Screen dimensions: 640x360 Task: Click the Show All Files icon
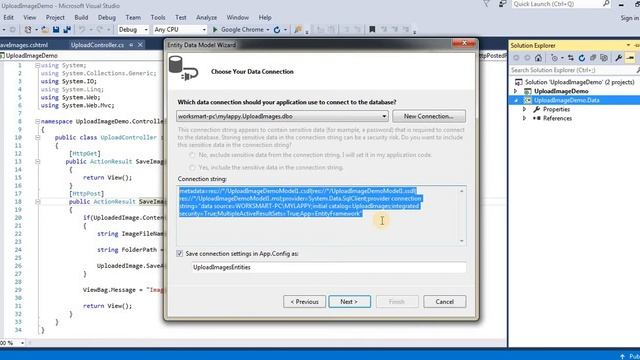click(604, 58)
